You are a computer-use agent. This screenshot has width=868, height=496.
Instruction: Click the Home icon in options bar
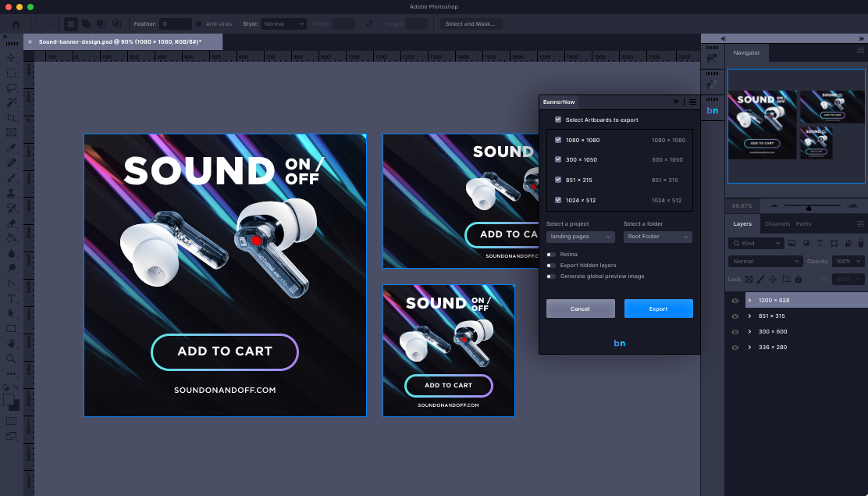tap(16, 24)
